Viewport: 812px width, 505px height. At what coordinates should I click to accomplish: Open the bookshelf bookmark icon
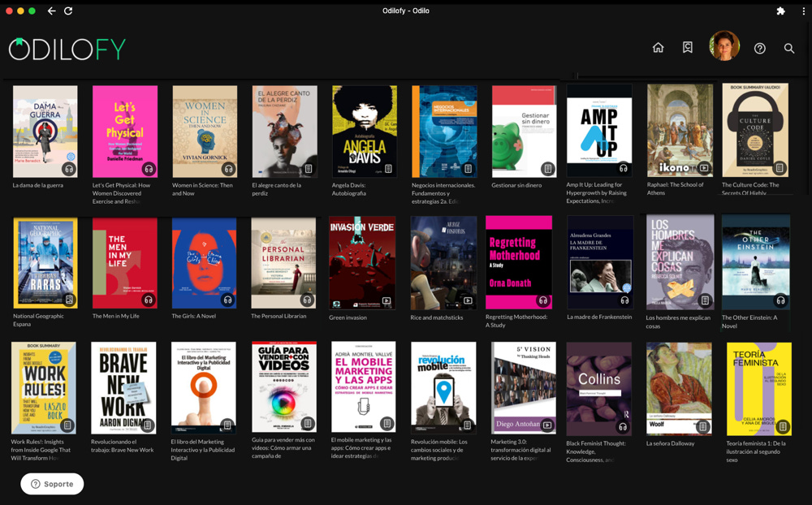pos(687,48)
